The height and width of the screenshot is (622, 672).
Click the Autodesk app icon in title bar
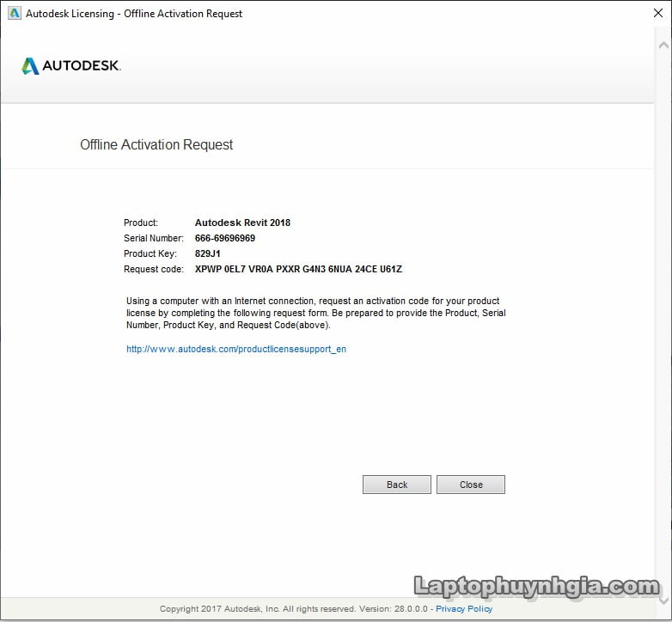14,13
